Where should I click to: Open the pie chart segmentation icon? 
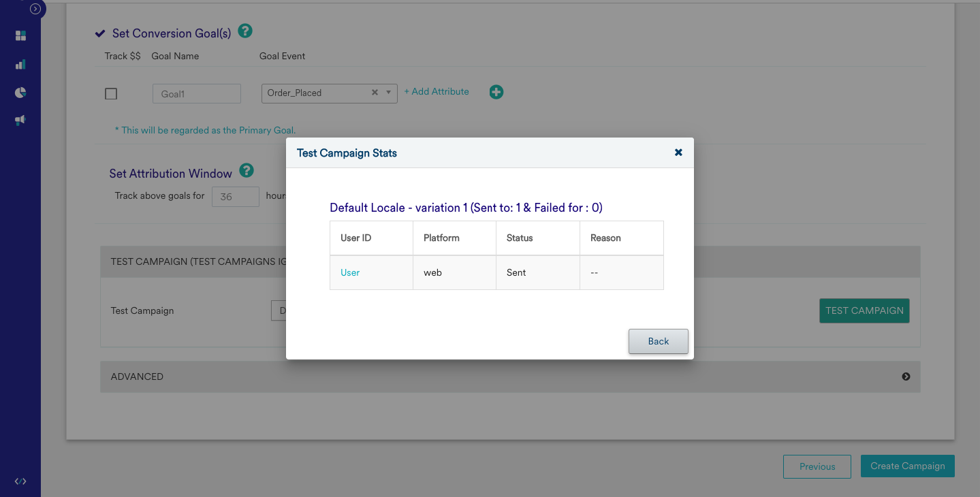pos(20,93)
